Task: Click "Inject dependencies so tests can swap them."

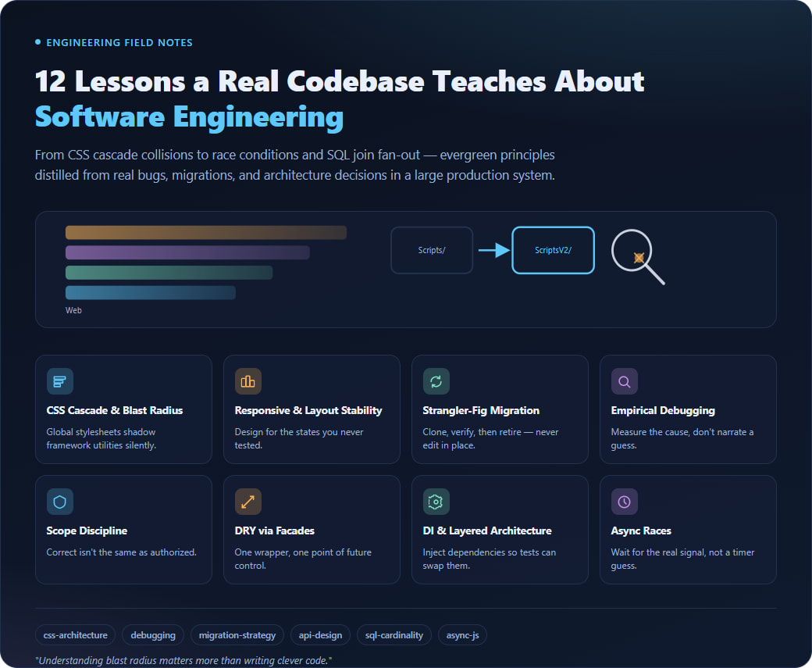Action: (x=489, y=559)
